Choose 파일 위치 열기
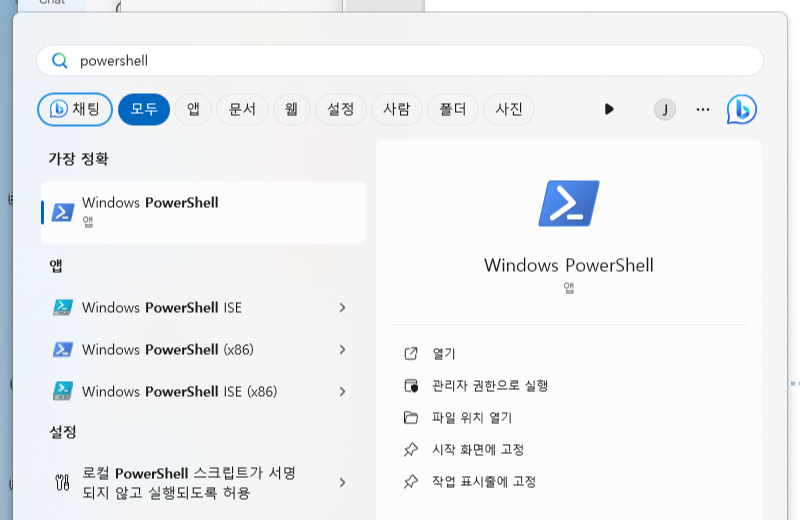This screenshot has height=520, width=800. click(472, 417)
